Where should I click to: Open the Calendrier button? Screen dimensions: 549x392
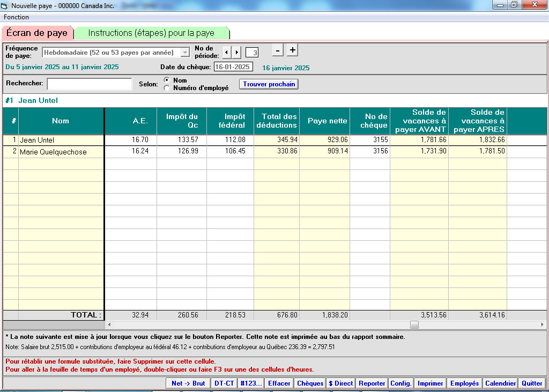click(x=500, y=383)
